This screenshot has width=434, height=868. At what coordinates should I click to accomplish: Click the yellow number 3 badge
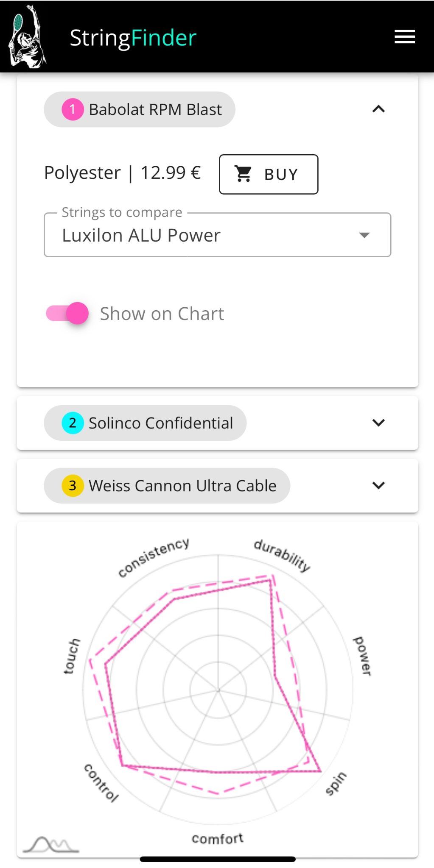73,486
